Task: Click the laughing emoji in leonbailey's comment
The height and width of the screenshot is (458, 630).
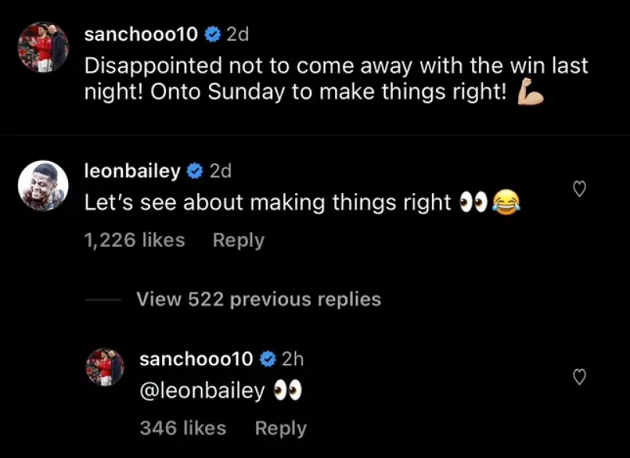Action: pos(507,204)
